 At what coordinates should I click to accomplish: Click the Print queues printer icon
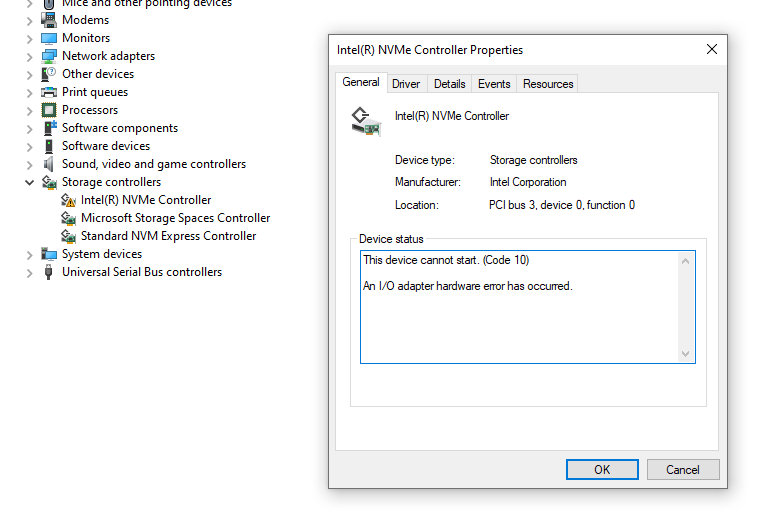click(x=49, y=92)
